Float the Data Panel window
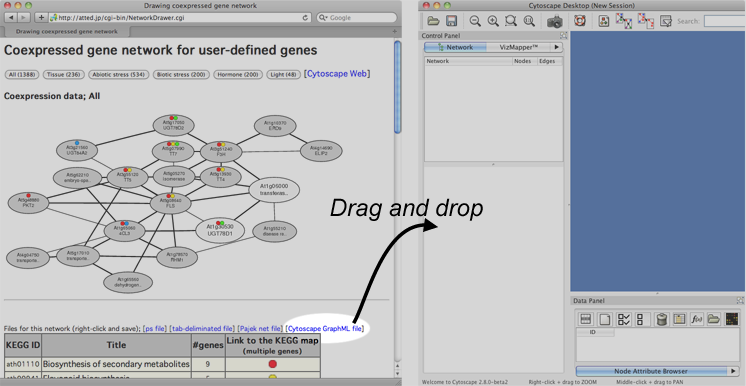 (740, 300)
